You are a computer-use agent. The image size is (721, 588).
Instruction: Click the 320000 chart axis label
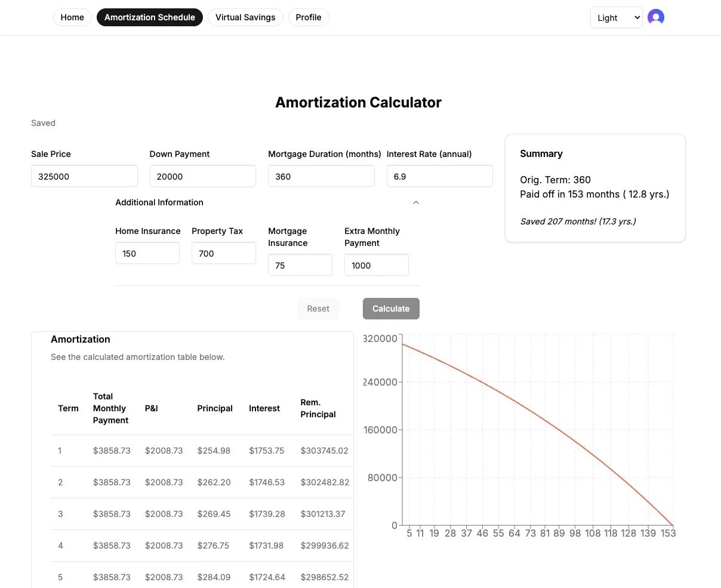click(x=380, y=338)
